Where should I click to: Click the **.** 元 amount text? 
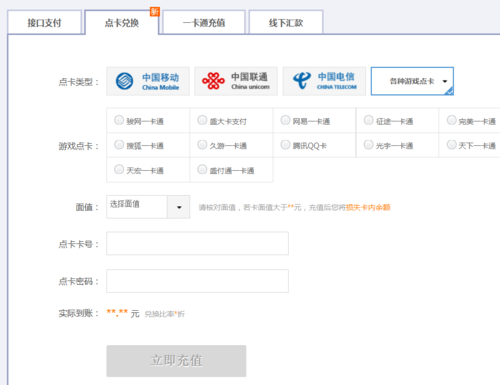pos(123,313)
